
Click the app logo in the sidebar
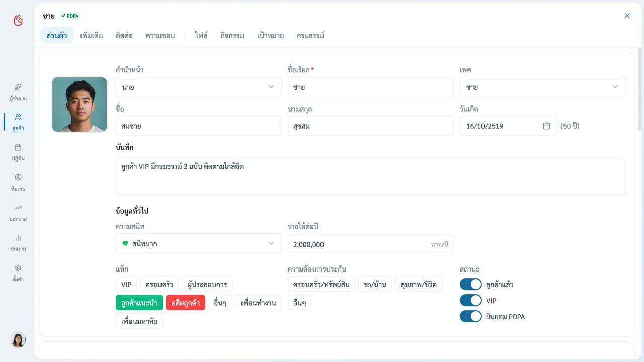(x=18, y=20)
